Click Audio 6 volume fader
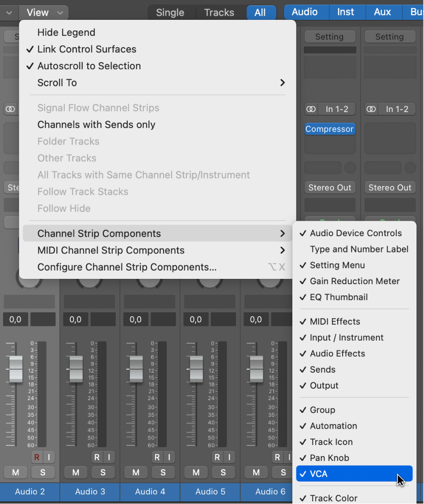 [x=257, y=369]
